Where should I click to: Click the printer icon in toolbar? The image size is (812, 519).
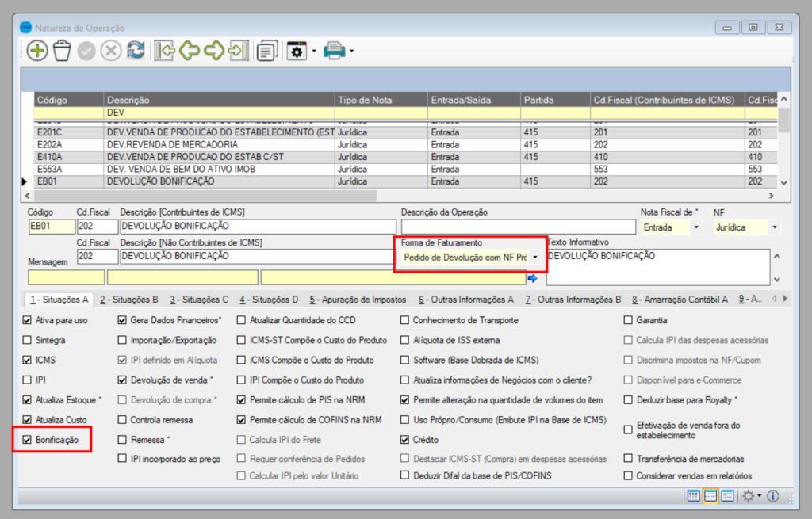pyautogui.click(x=334, y=51)
